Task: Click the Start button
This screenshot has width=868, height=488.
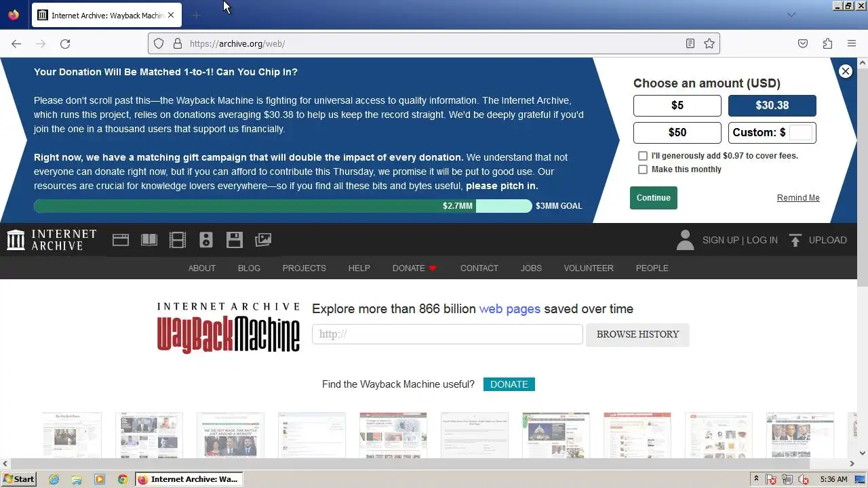Action: 19,479
